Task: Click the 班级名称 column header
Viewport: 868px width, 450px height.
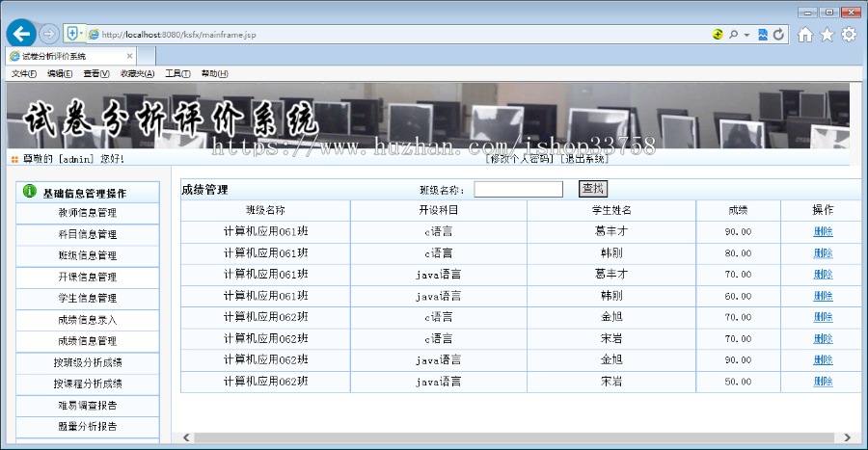Action: point(266,210)
